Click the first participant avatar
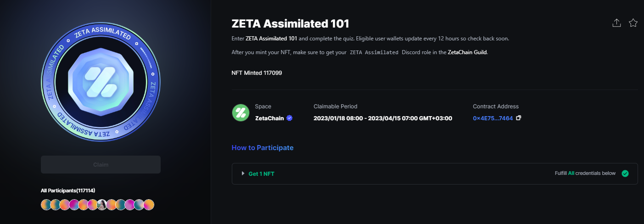Viewport: 644px width, 224px height. coord(46,205)
